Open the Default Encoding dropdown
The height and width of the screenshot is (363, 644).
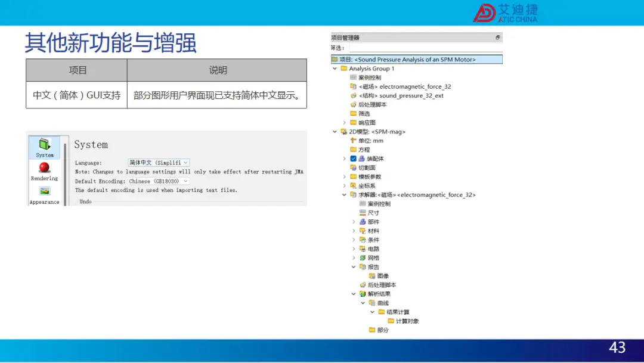pos(159,181)
